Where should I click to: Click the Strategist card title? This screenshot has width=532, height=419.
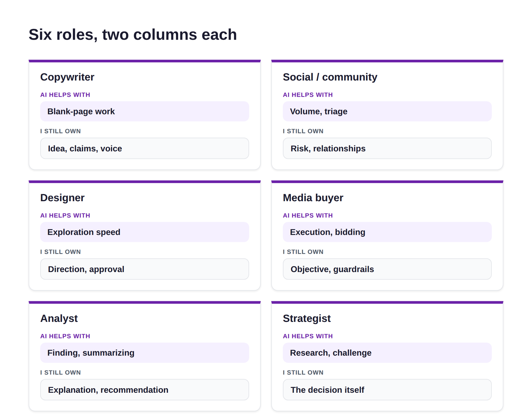coord(307,319)
